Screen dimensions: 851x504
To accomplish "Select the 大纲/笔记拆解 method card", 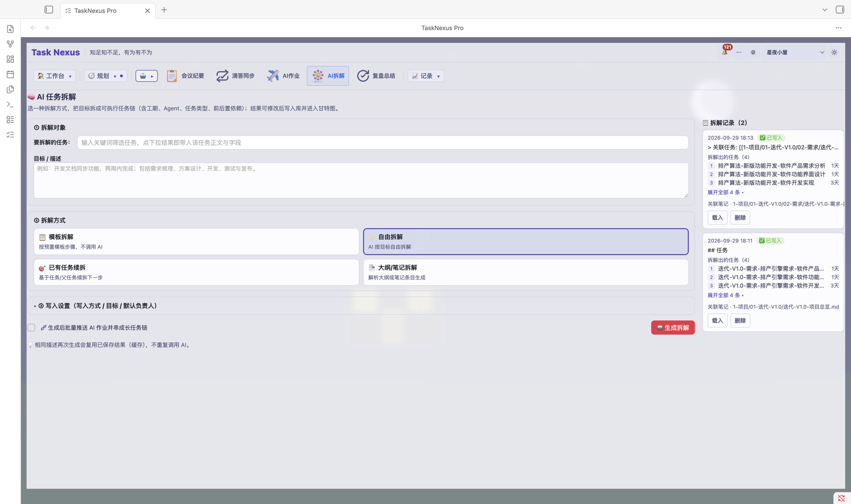I will (526, 272).
